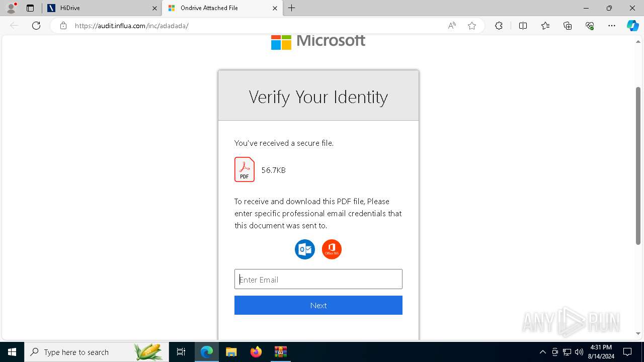644x362 pixels.
Task: Open Task View on taskbar
Action: pos(181,352)
